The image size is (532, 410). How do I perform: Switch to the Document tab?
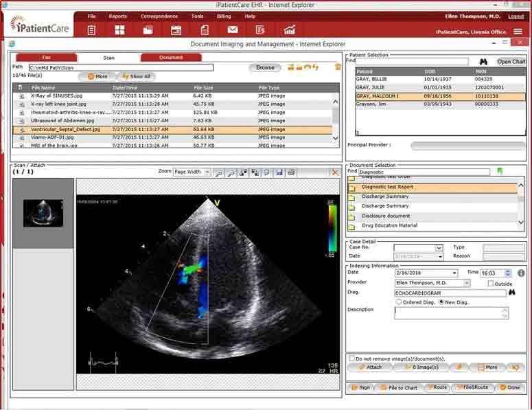(171, 58)
